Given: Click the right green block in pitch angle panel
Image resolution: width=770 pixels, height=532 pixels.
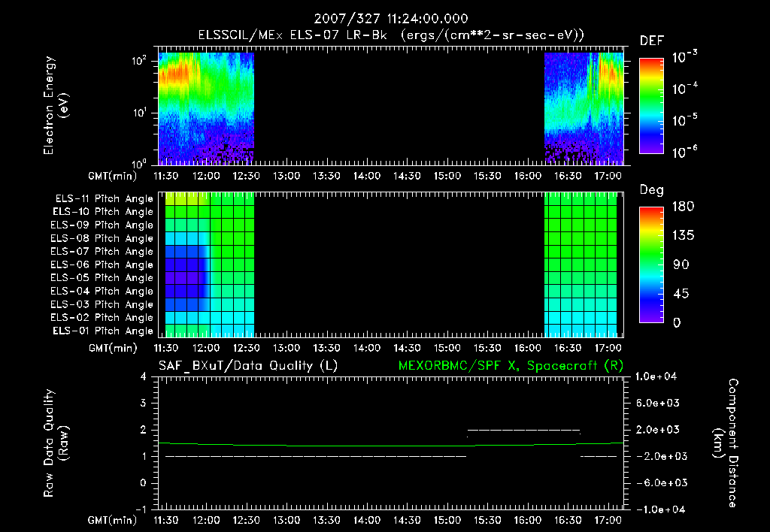Looking at the screenshot, I should click(581, 264).
